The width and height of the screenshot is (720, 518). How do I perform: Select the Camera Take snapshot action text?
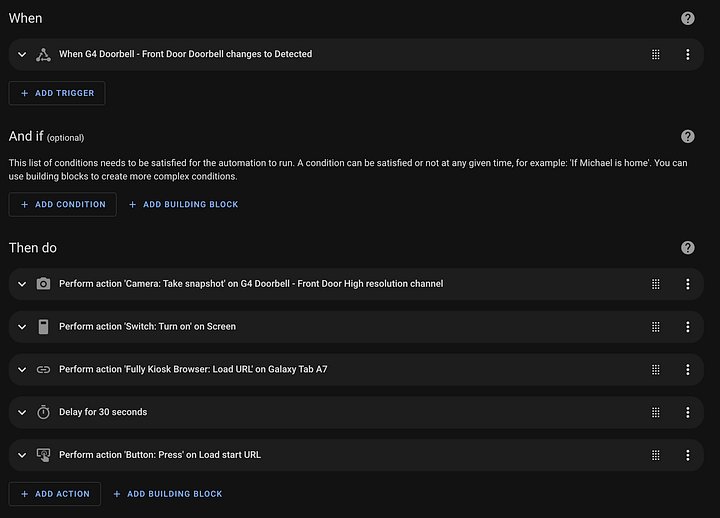[251, 284]
